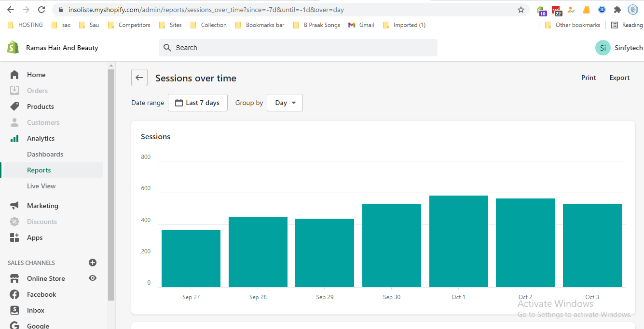Click the Search input field
644x329 pixels.
298,48
